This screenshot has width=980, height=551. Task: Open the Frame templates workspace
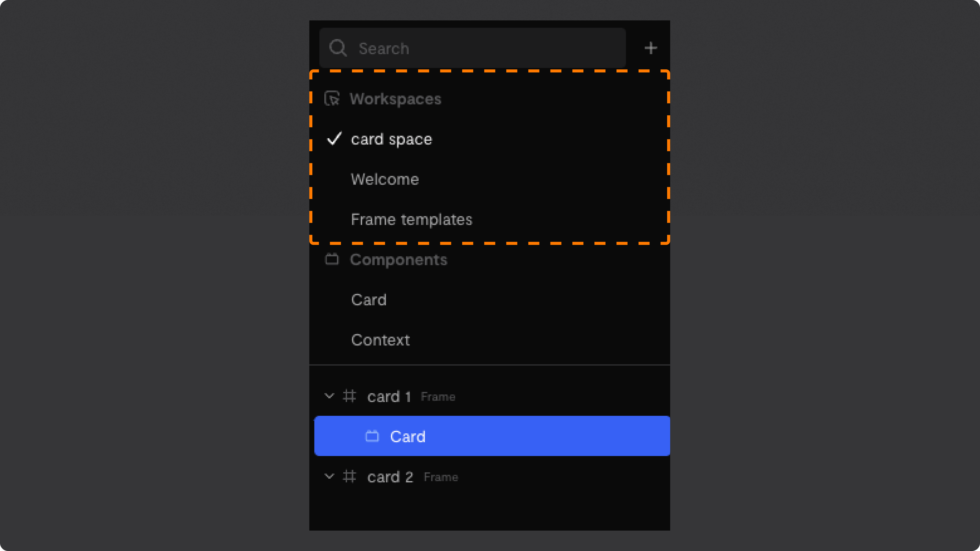(x=411, y=219)
